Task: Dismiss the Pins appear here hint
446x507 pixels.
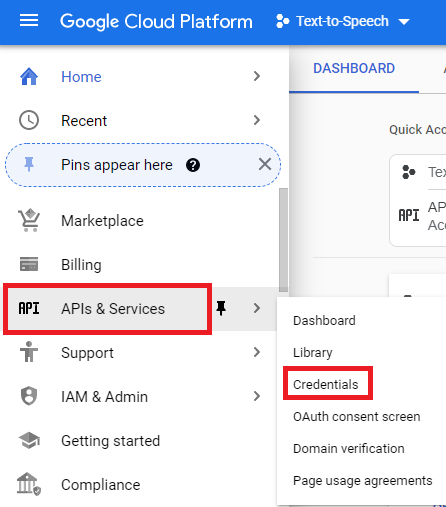Action: coord(265,164)
